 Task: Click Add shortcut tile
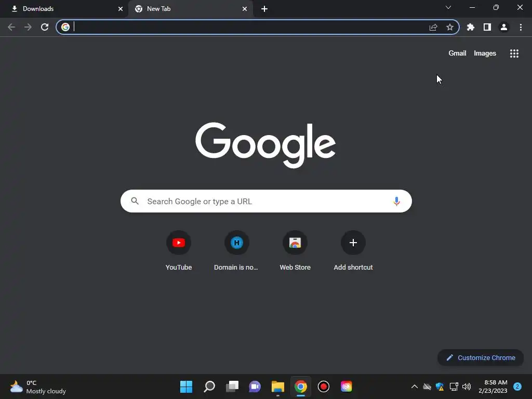pos(353,251)
